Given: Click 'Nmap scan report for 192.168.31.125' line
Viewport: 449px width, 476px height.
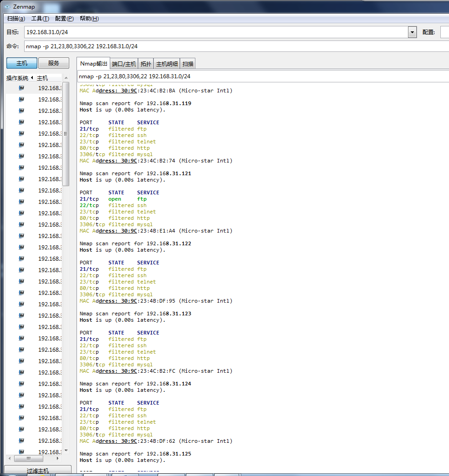Looking at the screenshot, I should pyautogui.click(x=136, y=454).
